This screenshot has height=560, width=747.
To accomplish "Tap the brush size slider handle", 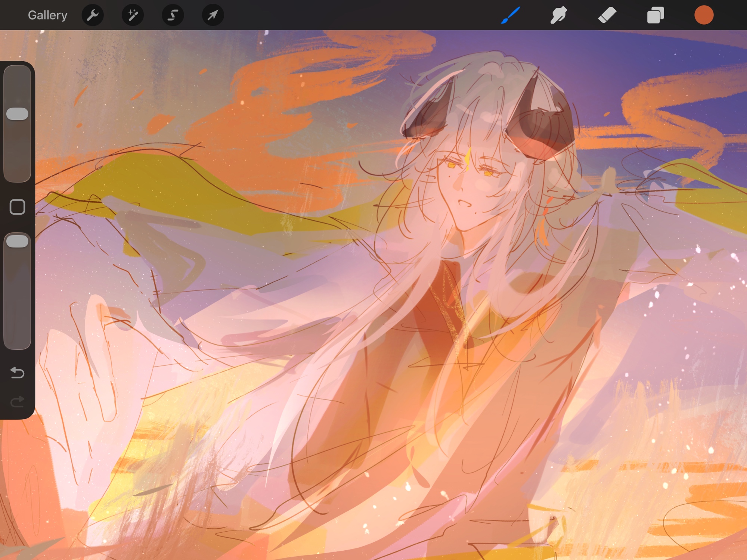I will tap(17, 114).
